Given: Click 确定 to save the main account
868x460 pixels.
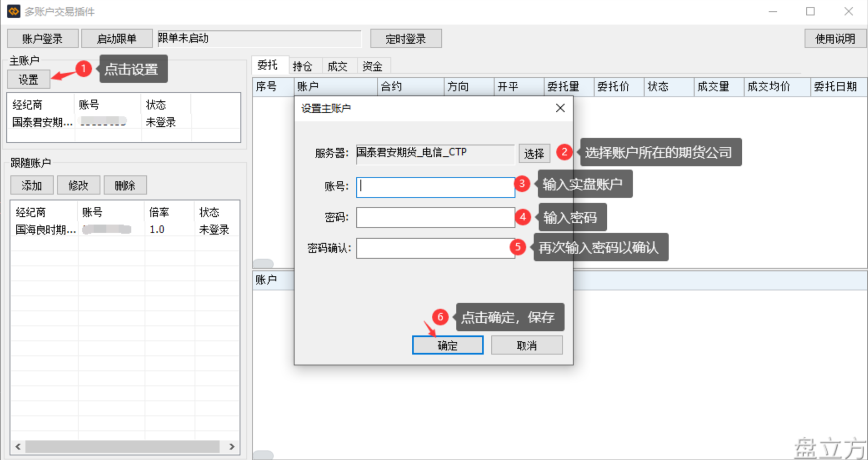Looking at the screenshot, I should (x=448, y=345).
